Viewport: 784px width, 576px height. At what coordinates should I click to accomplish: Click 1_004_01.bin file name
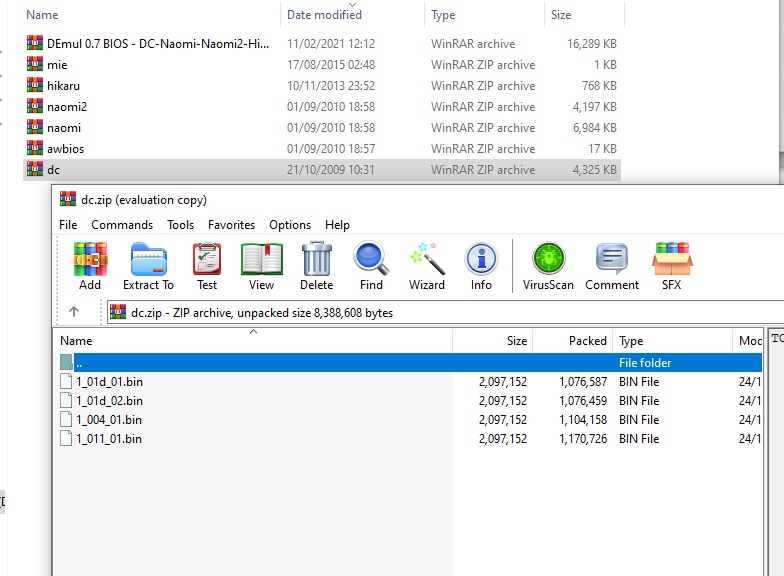click(109, 420)
